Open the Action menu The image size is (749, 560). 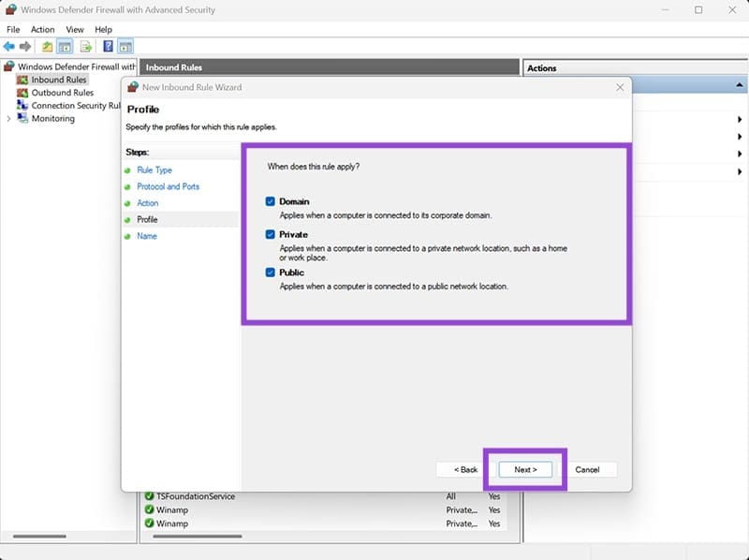coord(42,29)
